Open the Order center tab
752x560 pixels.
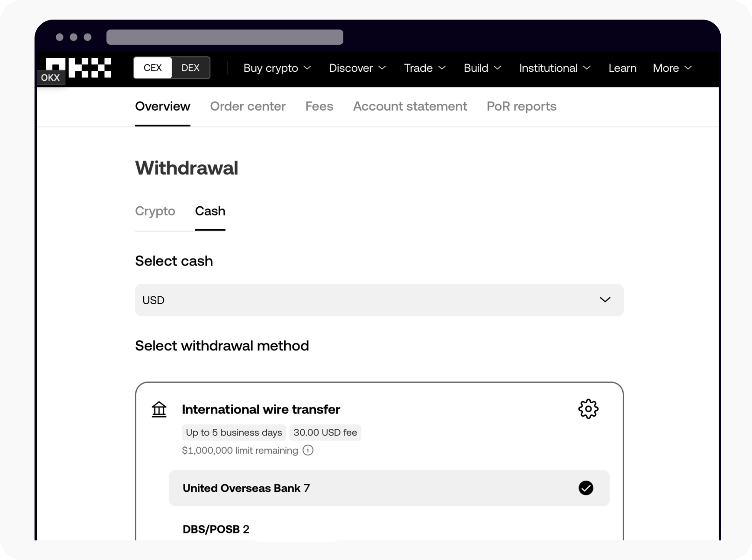[248, 106]
